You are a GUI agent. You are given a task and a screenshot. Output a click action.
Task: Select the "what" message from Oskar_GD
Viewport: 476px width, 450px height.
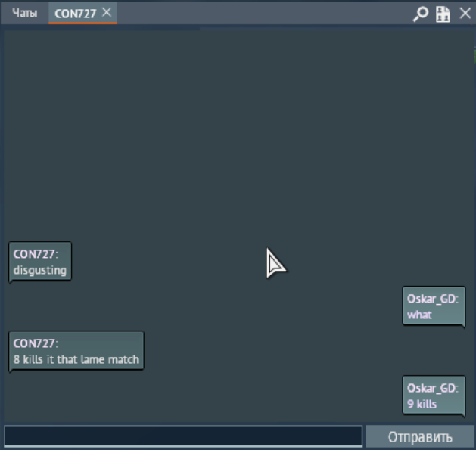(x=434, y=306)
